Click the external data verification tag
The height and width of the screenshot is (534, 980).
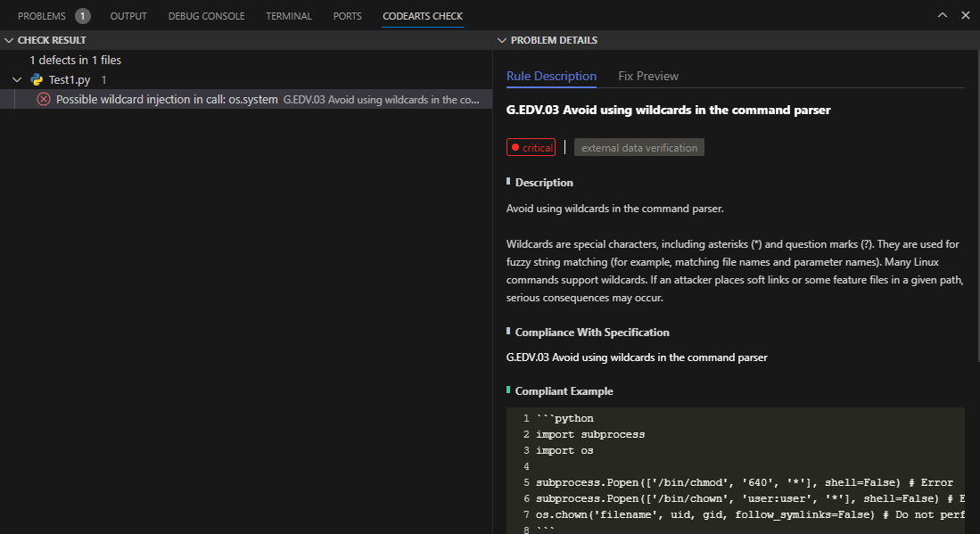pos(638,148)
